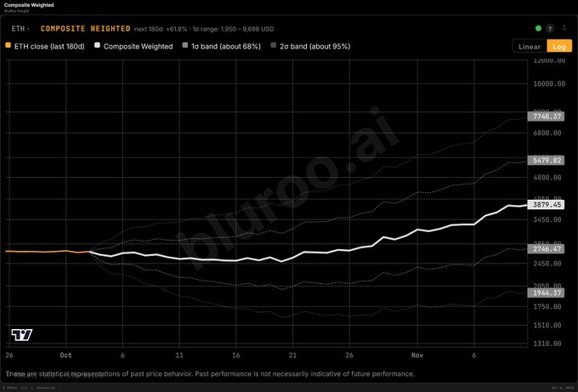Click the Composite Weighted window title
The width and height of the screenshot is (578, 392).
(x=29, y=5)
